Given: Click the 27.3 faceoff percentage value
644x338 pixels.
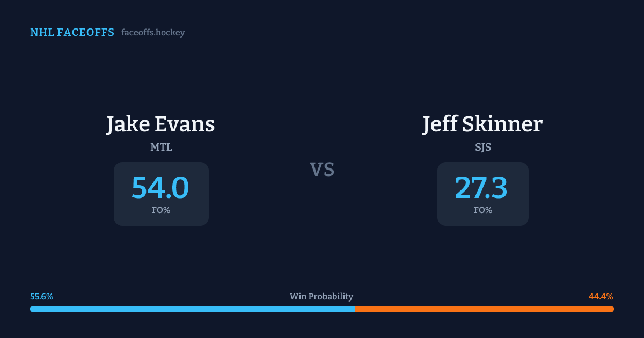Looking at the screenshot, I should tap(481, 188).
